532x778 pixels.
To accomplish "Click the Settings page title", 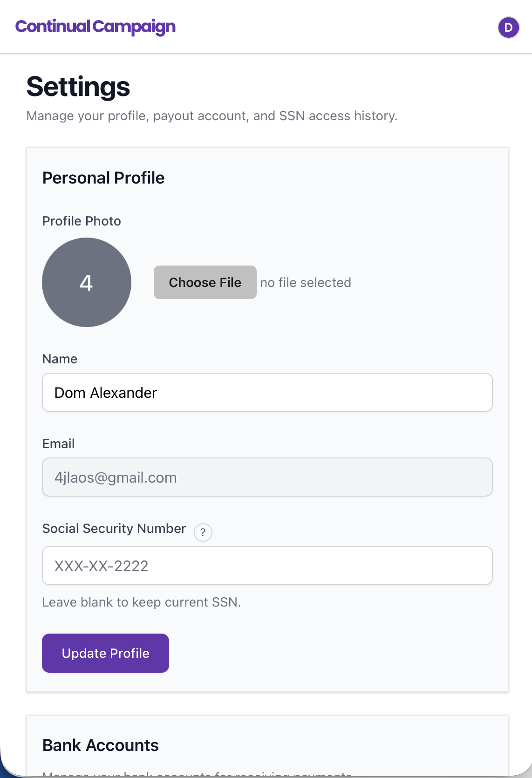I will click(78, 87).
